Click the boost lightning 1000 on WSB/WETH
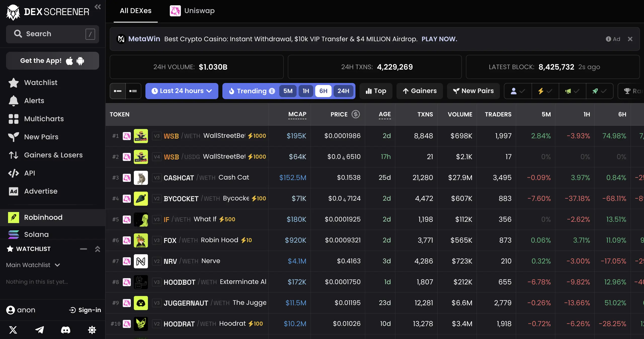Screen dimensions: 644x339 point(257,136)
